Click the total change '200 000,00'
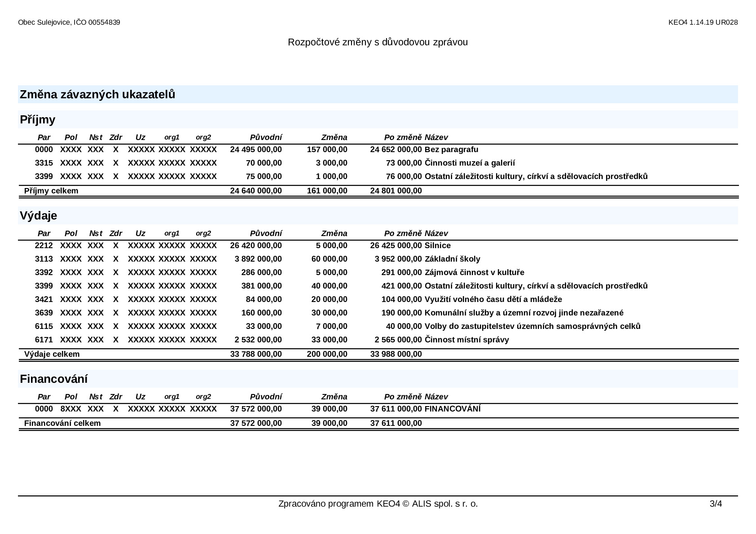Viewport: 756px width, 534px height. point(327,354)
